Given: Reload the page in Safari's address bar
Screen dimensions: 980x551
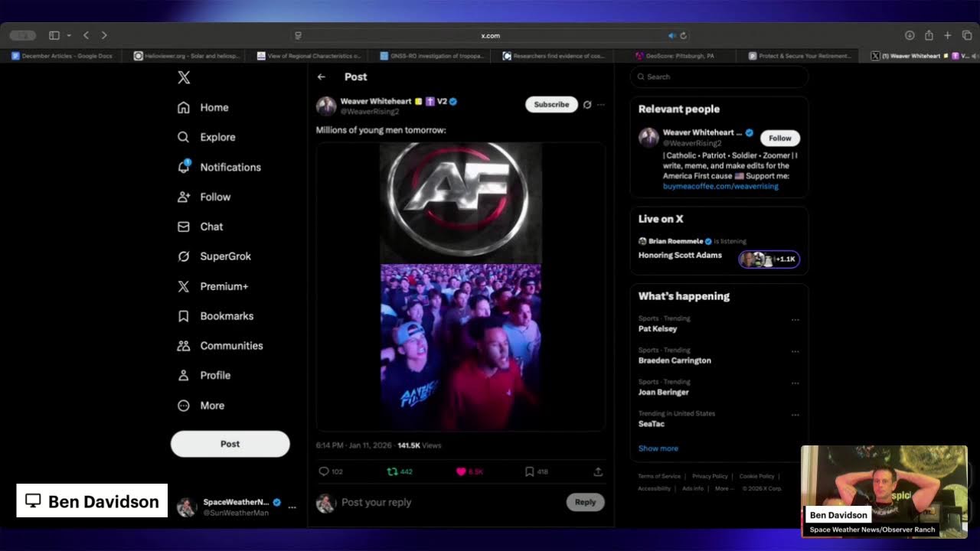Looking at the screenshot, I should (x=683, y=36).
